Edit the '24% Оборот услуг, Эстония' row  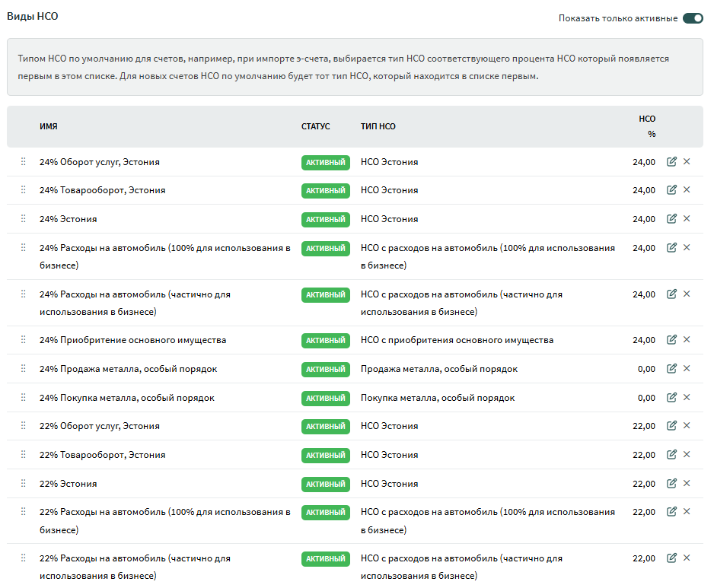point(671,161)
